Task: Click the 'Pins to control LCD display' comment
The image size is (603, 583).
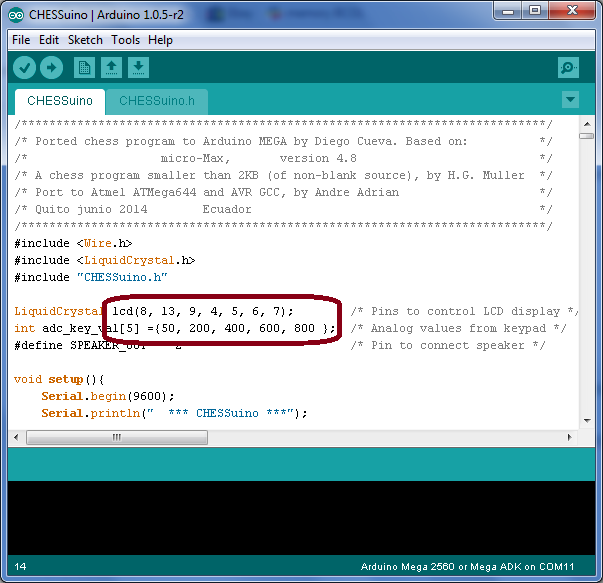Action: [464, 311]
